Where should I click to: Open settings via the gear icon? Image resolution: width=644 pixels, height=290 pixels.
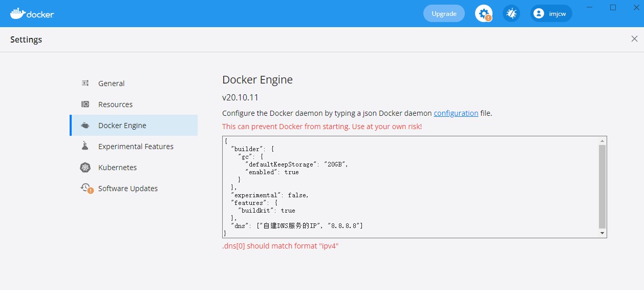tap(483, 14)
